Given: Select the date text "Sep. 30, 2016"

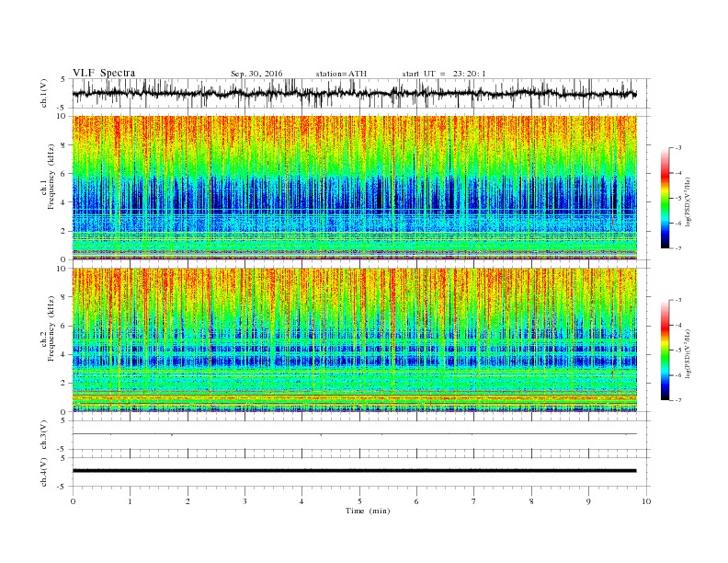Looking at the screenshot, I should pos(256,74).
